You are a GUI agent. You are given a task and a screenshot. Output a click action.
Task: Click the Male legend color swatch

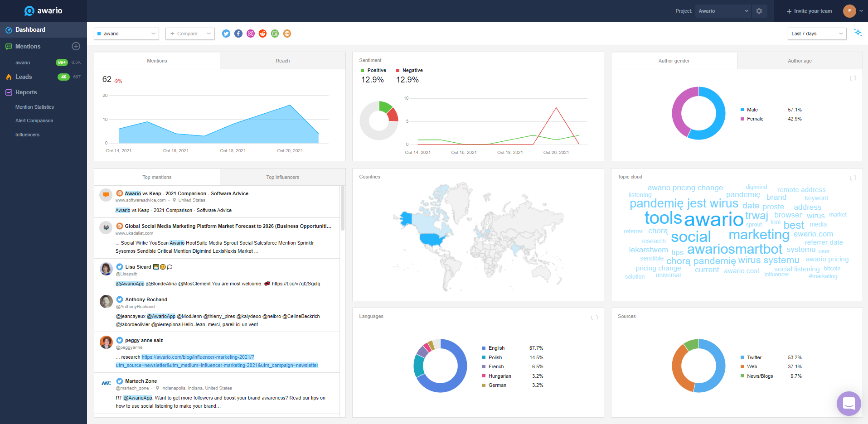[742, 110]
